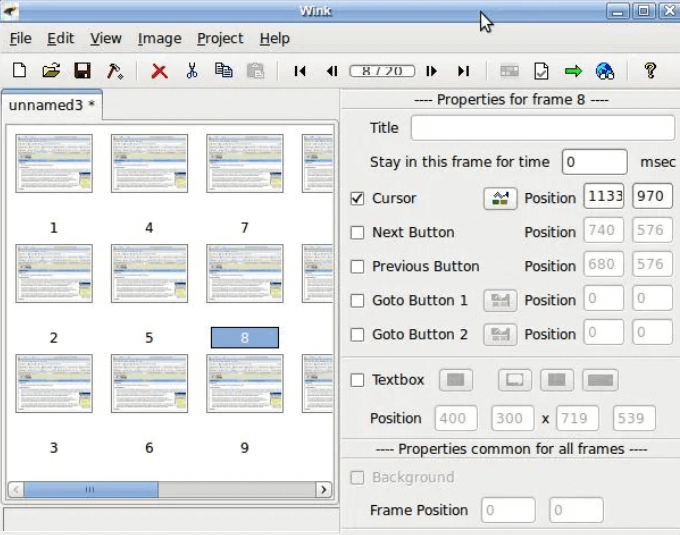Click the frame time msec input field
The image size is (680, 535).
pos(594,162)
